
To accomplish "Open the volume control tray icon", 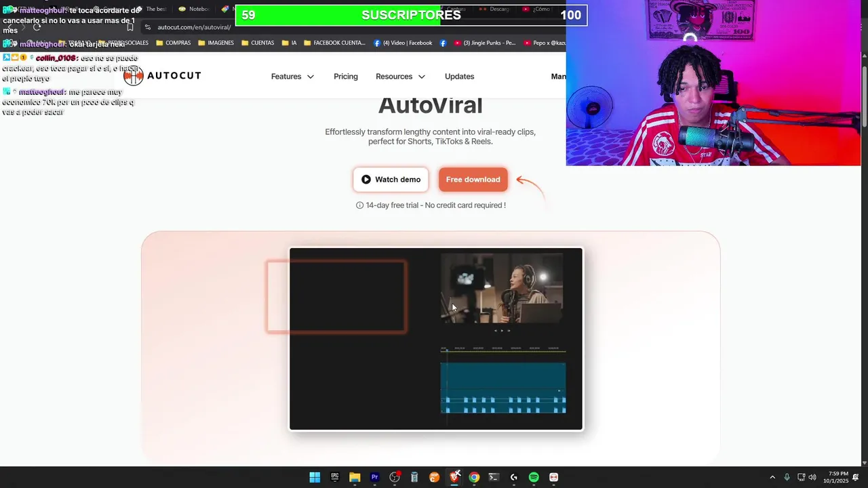I will [x=812, y=477].
